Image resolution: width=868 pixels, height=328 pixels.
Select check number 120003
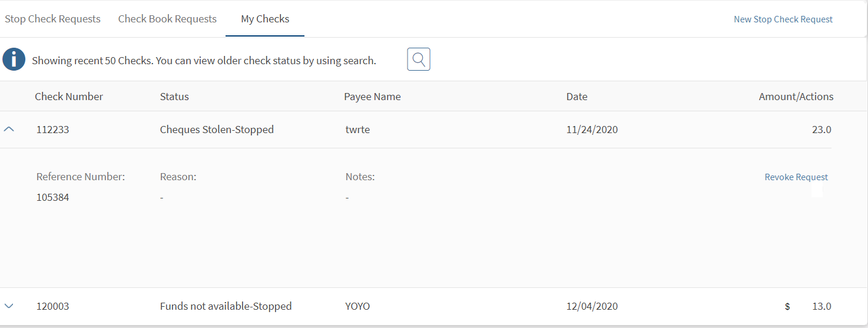52,306
